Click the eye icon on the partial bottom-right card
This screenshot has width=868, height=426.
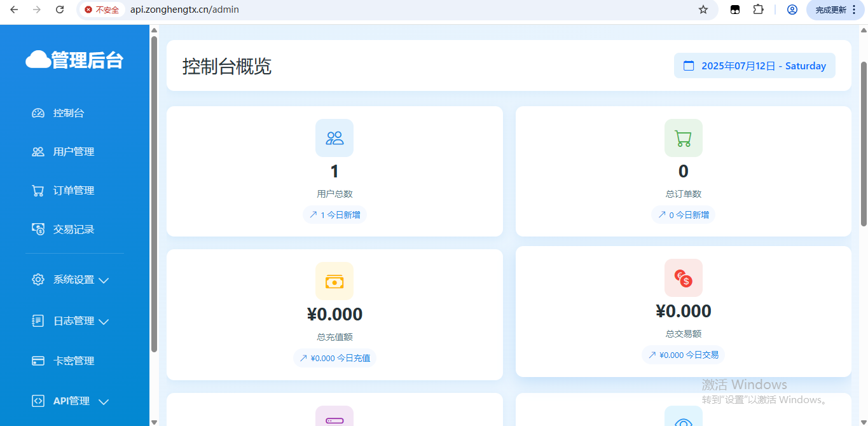pos(684,416)
